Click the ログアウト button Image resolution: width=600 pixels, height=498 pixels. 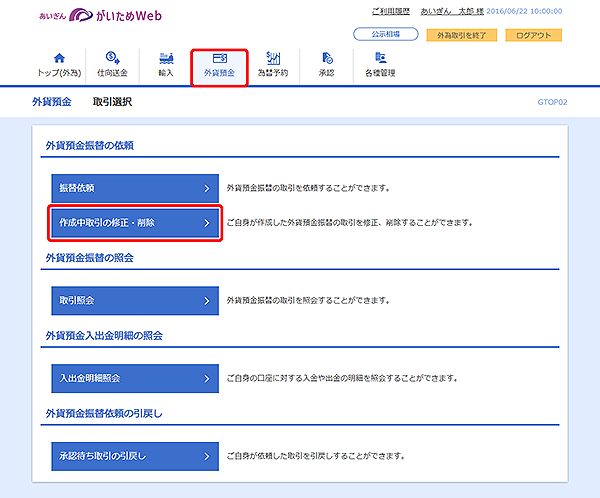click(x=532, y=35)
